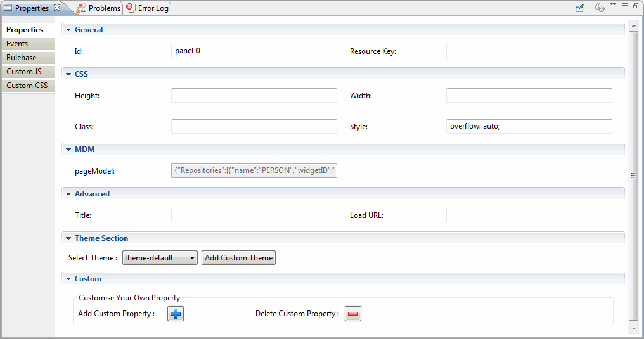Collapse the Theme Section
Image resolution: width=644 pixels, height=339 pixels.
(x=68, y=238)
